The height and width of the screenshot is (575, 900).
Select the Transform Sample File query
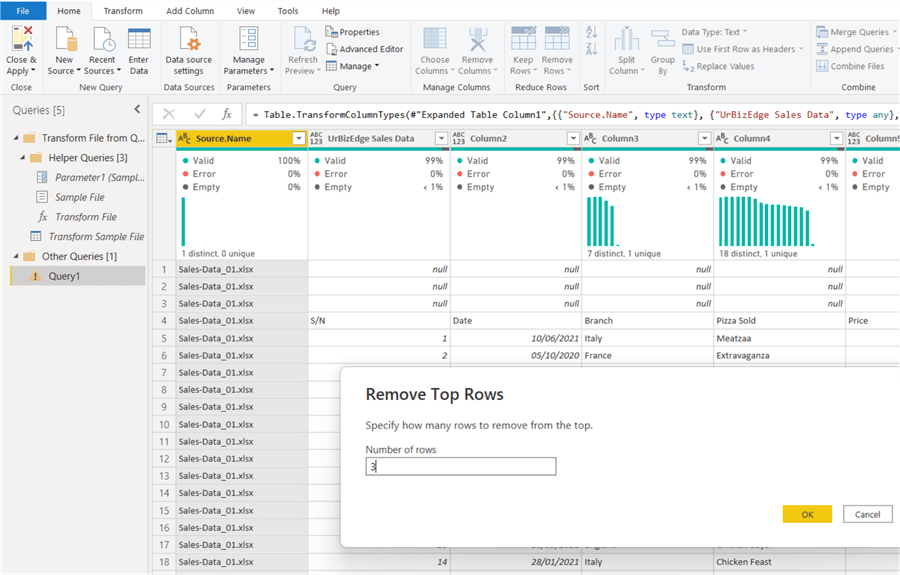(96, 237)
